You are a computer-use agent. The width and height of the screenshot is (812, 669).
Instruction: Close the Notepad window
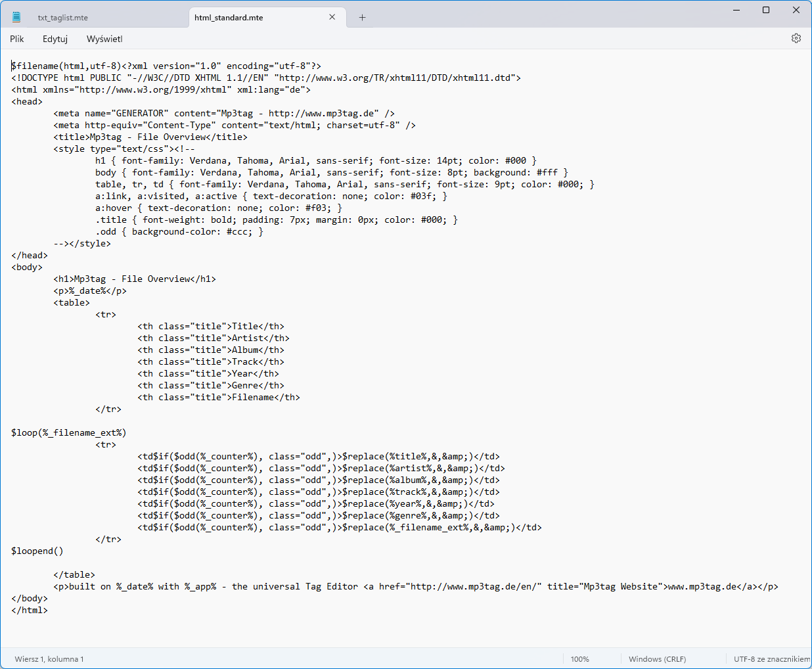coord(796,10)
